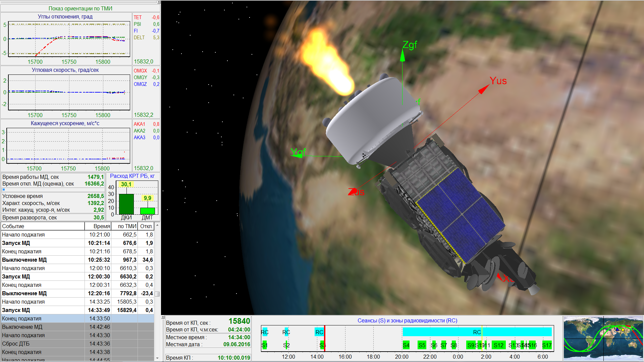Screen dimensions: 644x362
Task: Close the orientation telemetry panel
Action: 159,2
